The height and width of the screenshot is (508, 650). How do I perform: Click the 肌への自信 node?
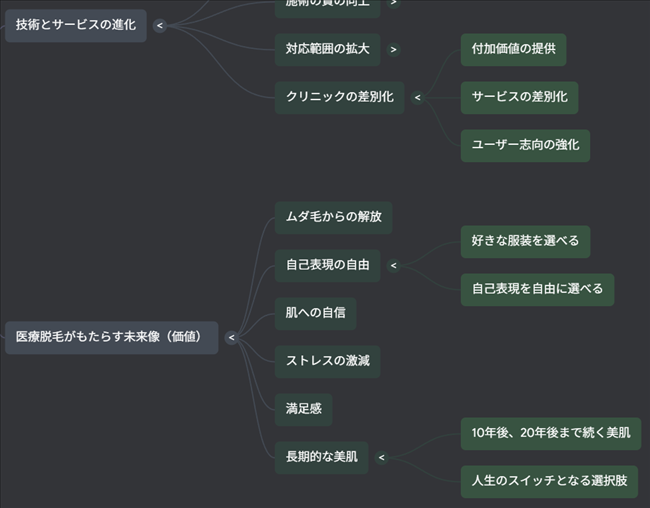[x=315, y=313]
